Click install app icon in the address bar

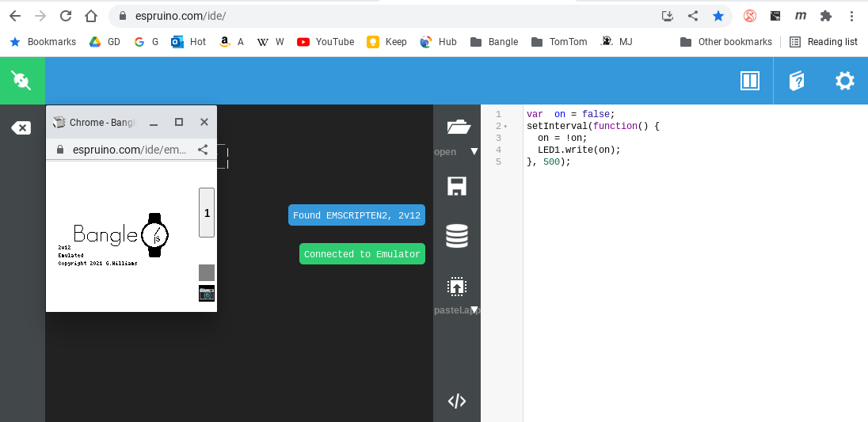pos(668,16)
